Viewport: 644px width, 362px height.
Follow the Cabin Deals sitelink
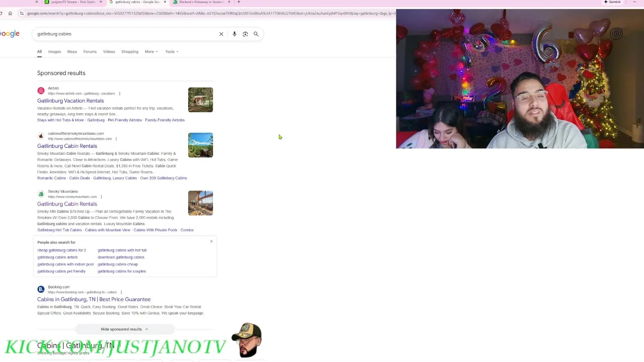(79, 178)
